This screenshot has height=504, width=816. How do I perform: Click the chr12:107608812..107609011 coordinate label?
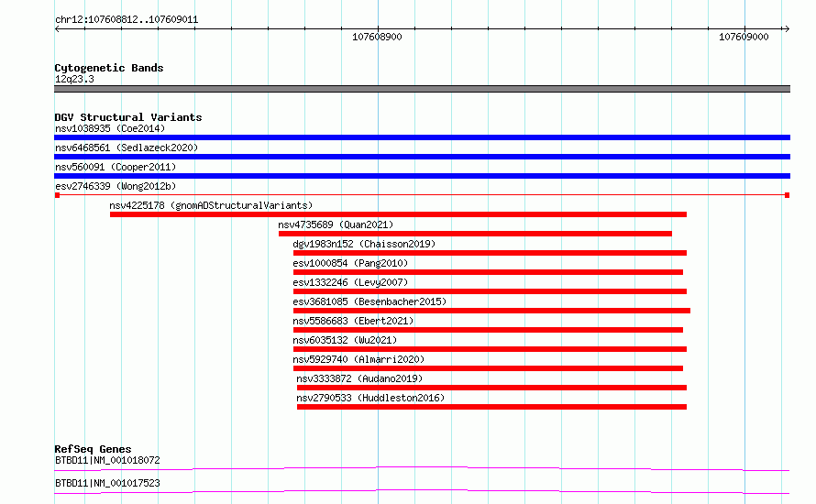pos(127,20)
